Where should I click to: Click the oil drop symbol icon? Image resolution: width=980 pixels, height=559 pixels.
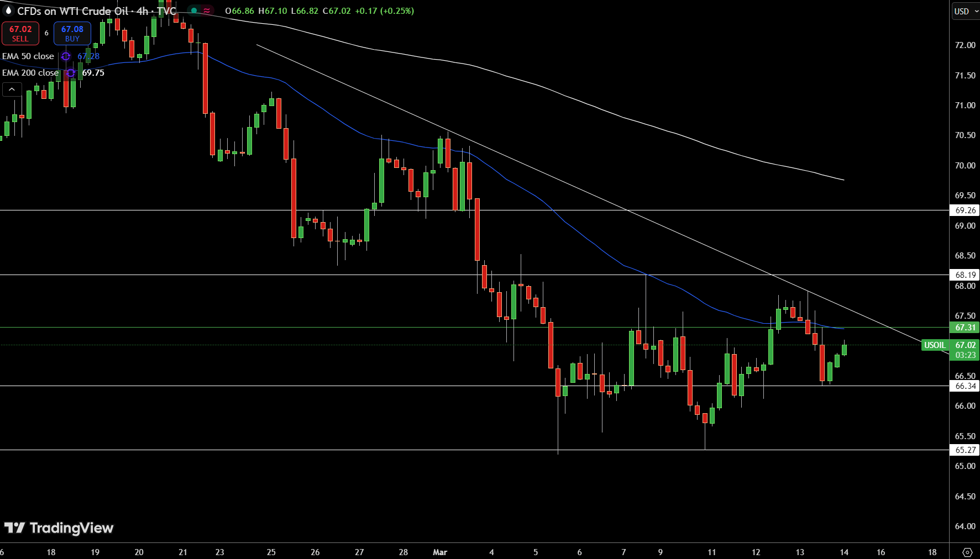click(8, 10)
